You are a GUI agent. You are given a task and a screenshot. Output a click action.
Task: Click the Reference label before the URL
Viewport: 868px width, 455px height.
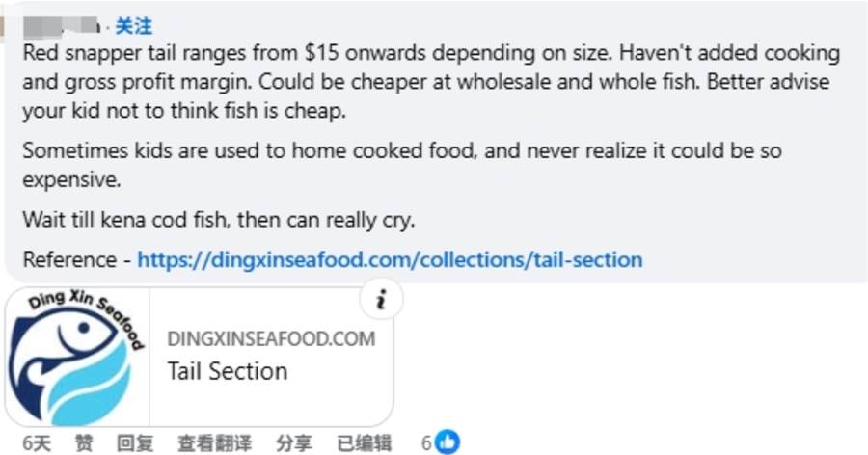click(x=69, y=259)
